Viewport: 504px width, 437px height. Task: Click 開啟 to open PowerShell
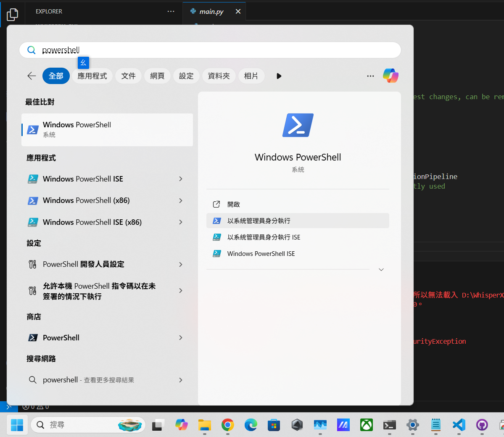tap(298, 204)
